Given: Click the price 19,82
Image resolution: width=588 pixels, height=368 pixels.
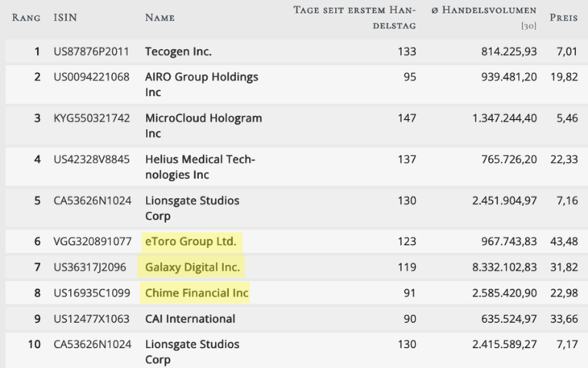Looking at the screenshot, I should click(x=564, y=76).
